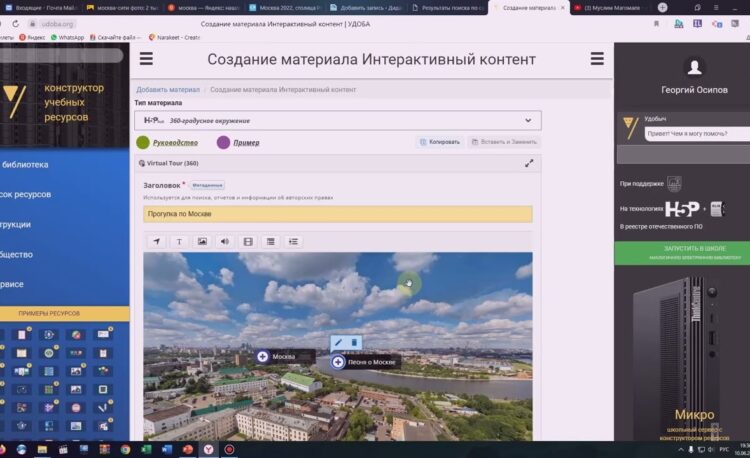
Task: Insert an image hotspot from toolbar
Action: point(202,241)
